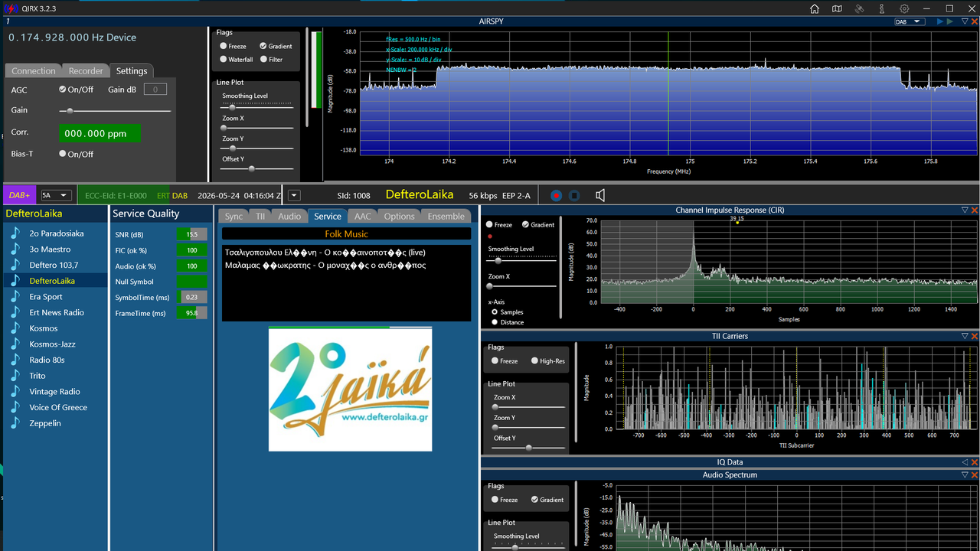Switch to the Ensemble tab

[446, 217]
